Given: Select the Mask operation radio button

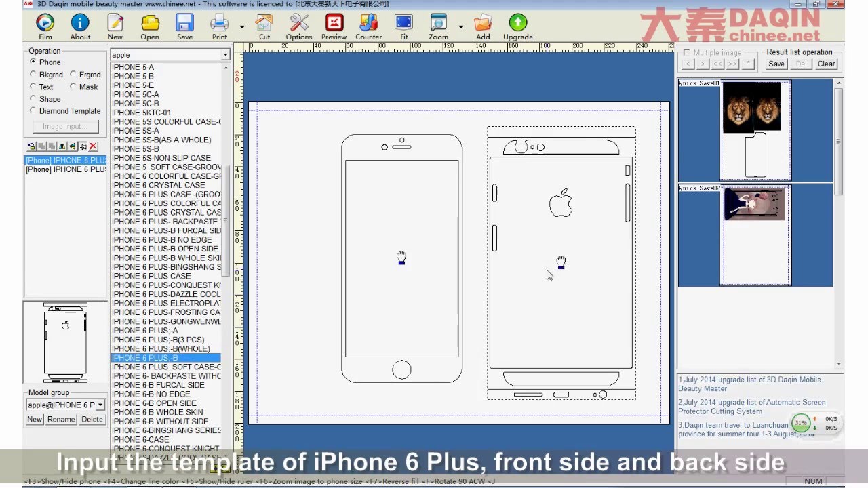Looking at the screenshot, I should click(x=73, y=87).
